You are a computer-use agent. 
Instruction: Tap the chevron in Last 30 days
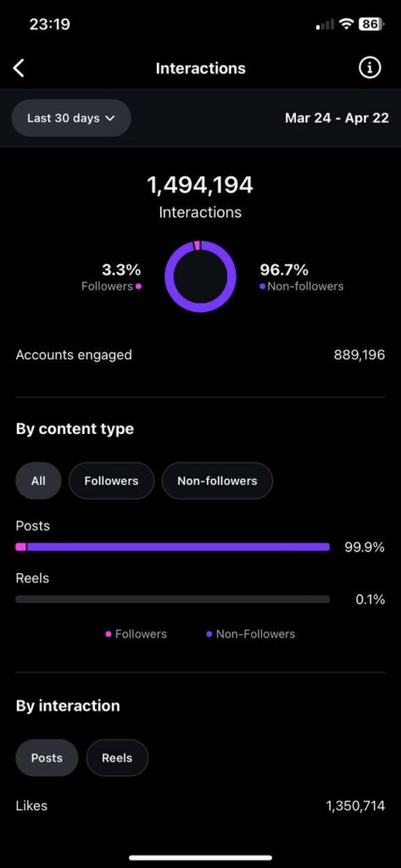tap(109, 118)
